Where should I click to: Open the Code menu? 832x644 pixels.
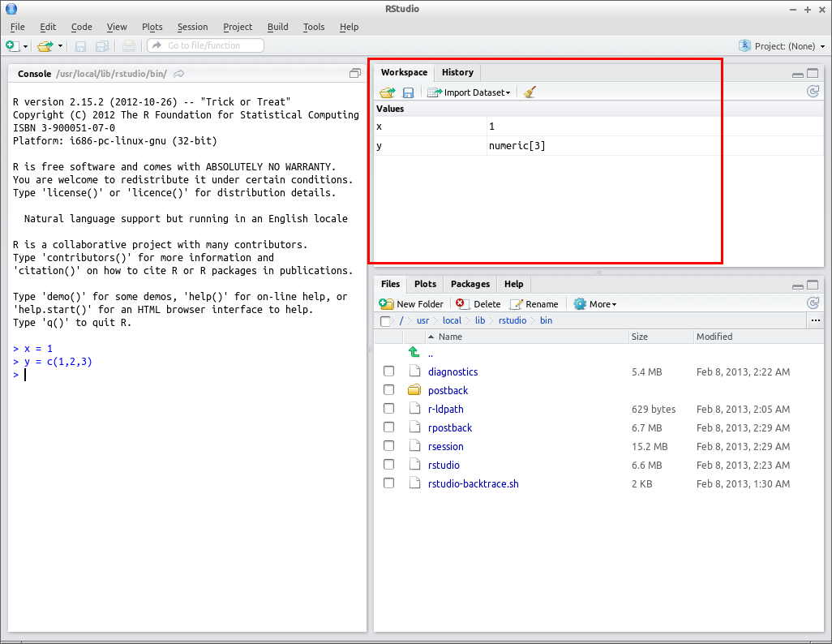(x=82, y=27)
